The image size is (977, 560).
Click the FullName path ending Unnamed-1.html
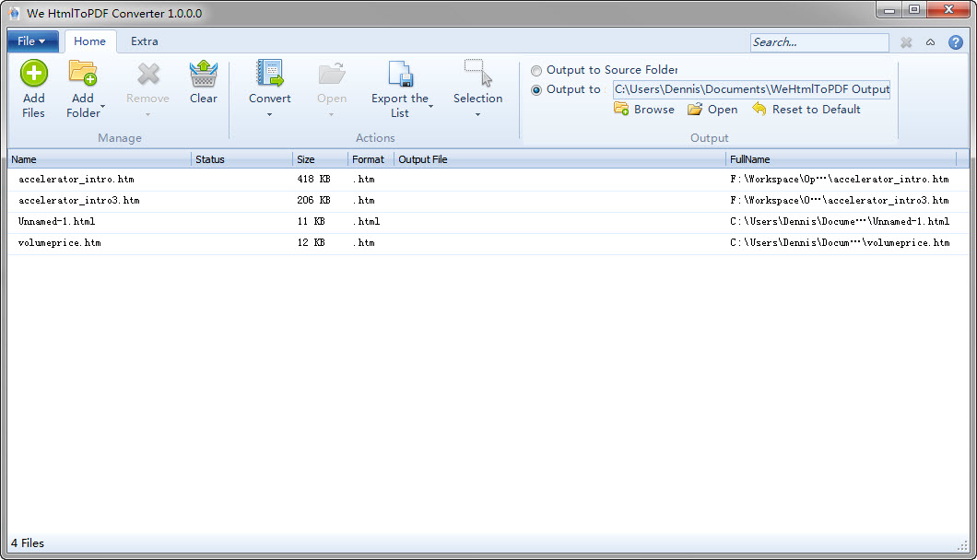pos(840,222)
